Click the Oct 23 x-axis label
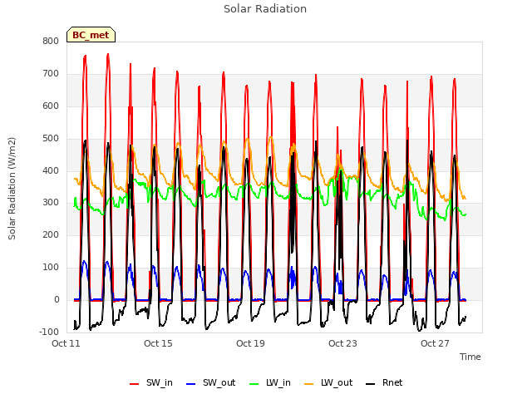Image resolution: width=532 pixels, height=399 pixels. [342, 343]
